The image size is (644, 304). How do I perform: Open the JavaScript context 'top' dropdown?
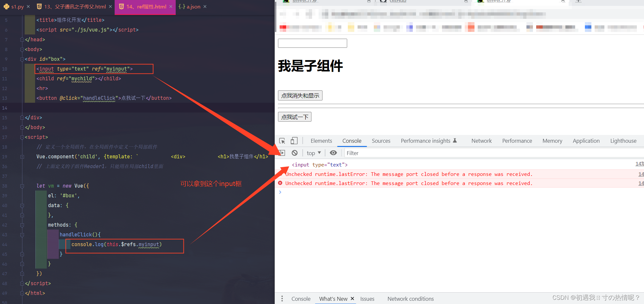(x=314, y=153)
